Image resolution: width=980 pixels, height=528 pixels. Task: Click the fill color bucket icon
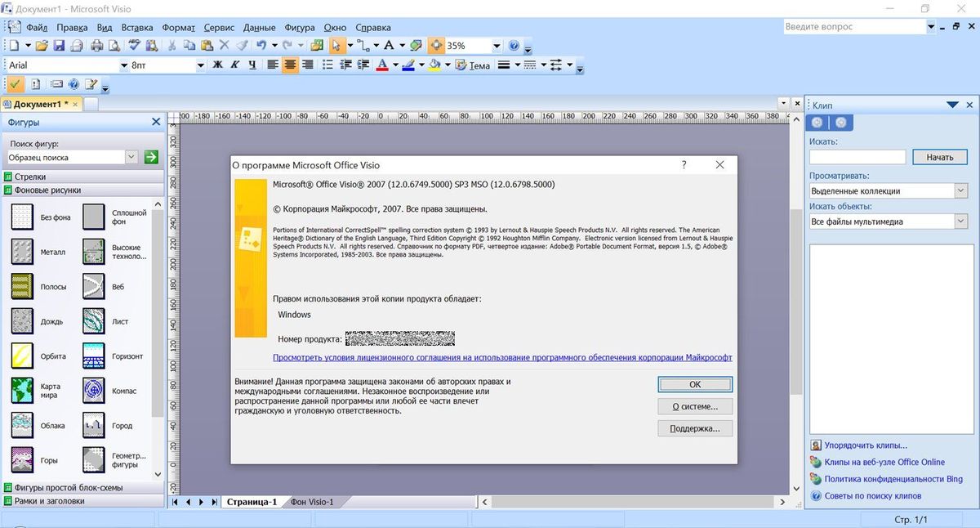click(x=435, y=65)
